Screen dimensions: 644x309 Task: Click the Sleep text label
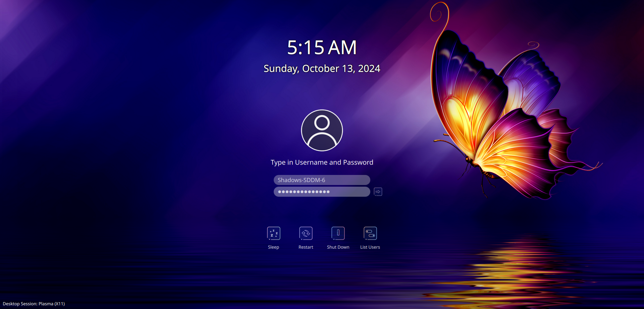click(x=273, y=247)
